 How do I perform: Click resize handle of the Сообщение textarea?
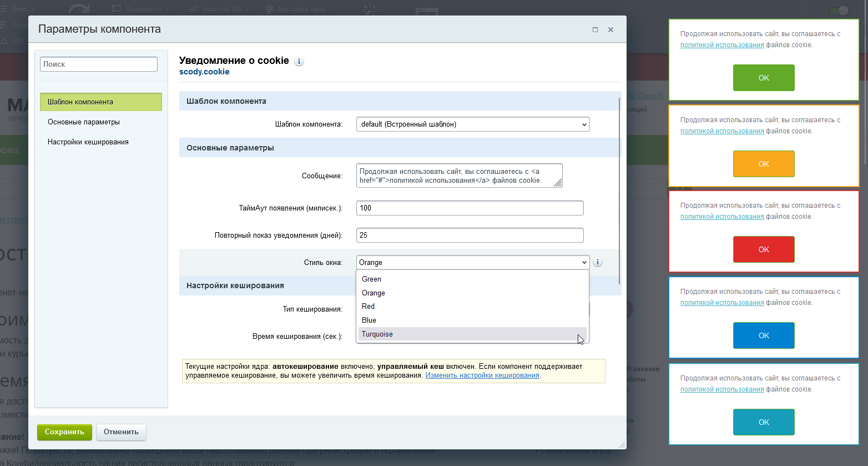(x=558, y=183)
